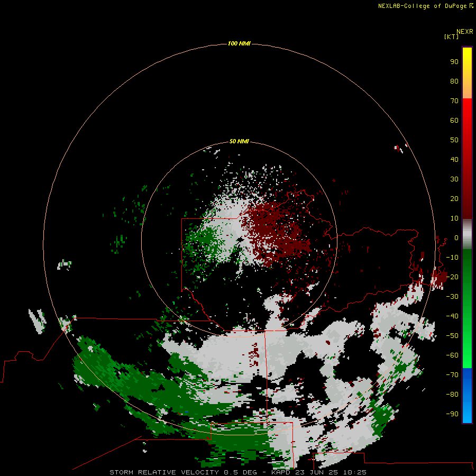Screen dimensions: 476x476
Task: Click the Storm Relative Velocity caption at bottom
Action: [x=238, y=472]
